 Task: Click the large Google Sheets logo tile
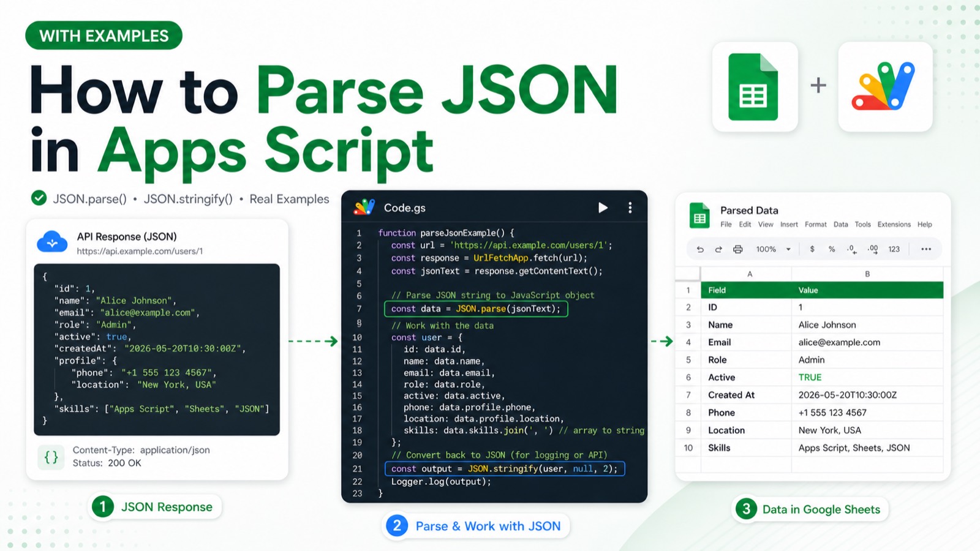tap(755, 86)
